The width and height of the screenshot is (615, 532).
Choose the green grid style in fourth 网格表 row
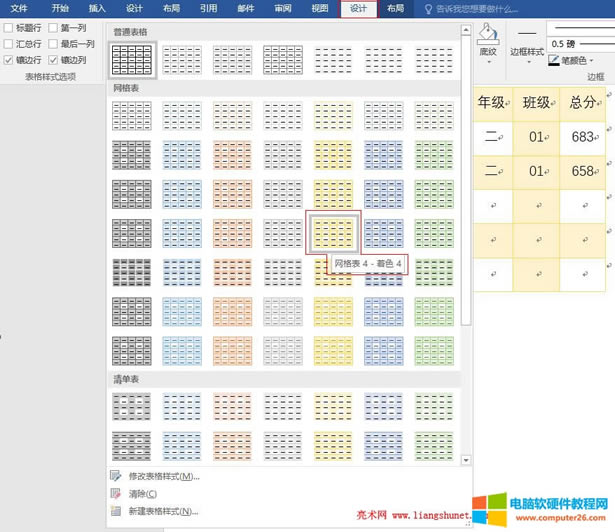[x=434, y=233]
